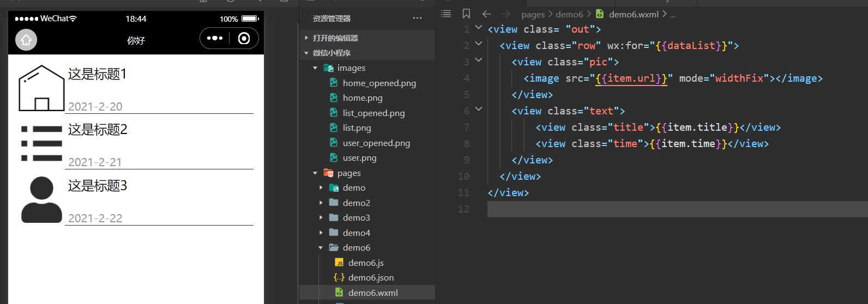Expand the demo3 folder arrow
The height and width of the screenshot is (304, 868).
point(321,217)
